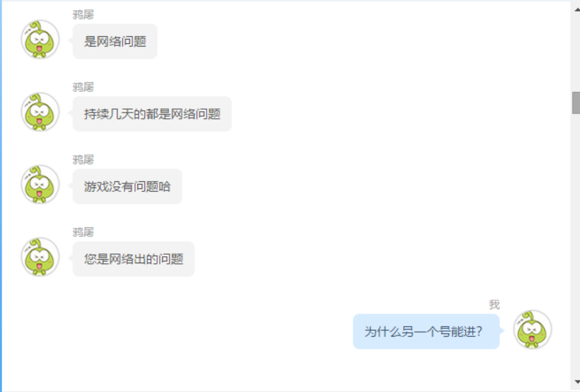The image size is (580, 392).
Task: Click avatar beside "是网络问题" message
Action: (x=40, y=40)
